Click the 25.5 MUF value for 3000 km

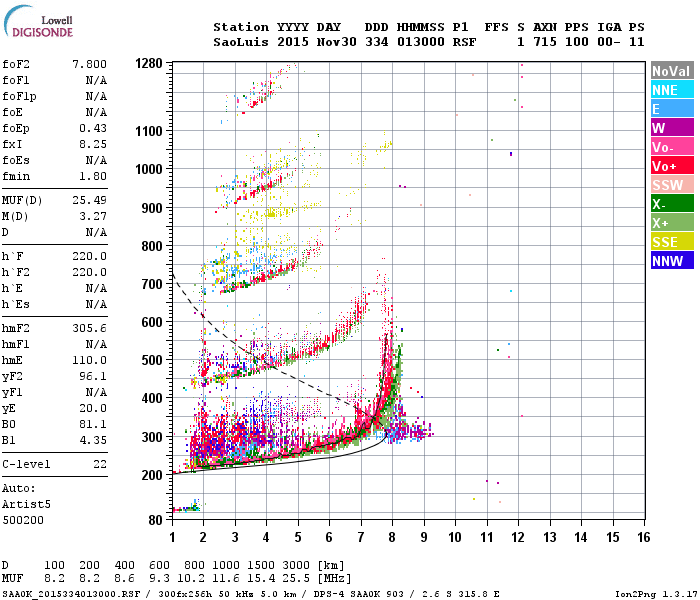tap(296, 579)
